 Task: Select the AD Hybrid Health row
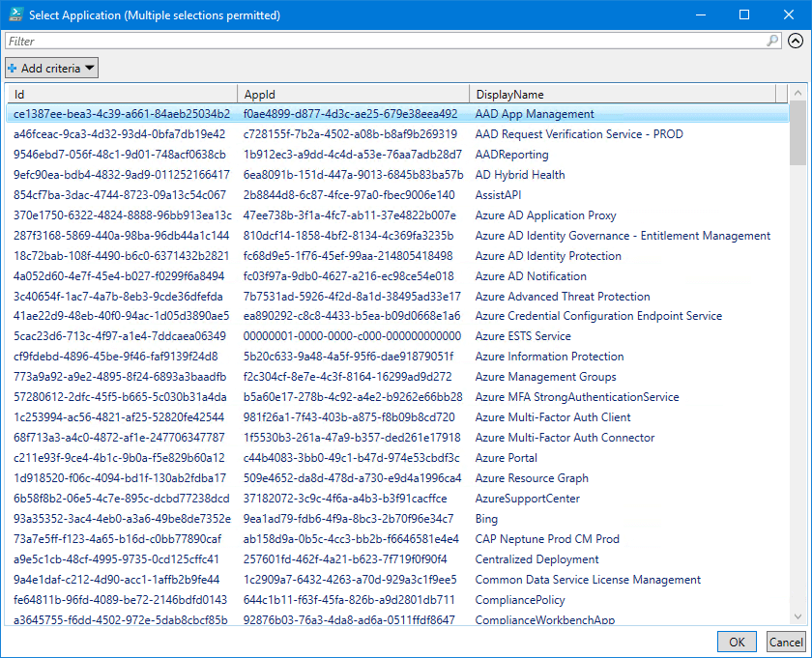coord(519,175)
